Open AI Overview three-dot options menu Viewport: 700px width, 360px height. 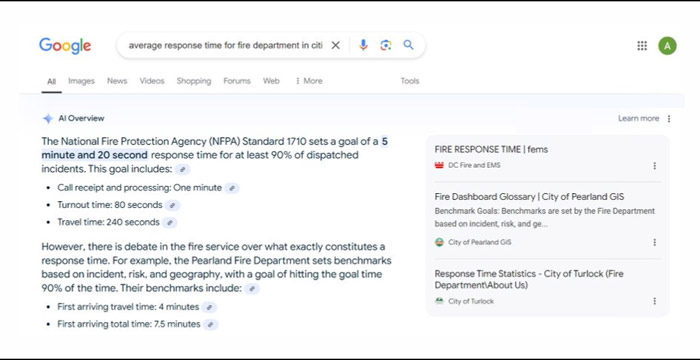pyautogui.click(x=669, y=119)
